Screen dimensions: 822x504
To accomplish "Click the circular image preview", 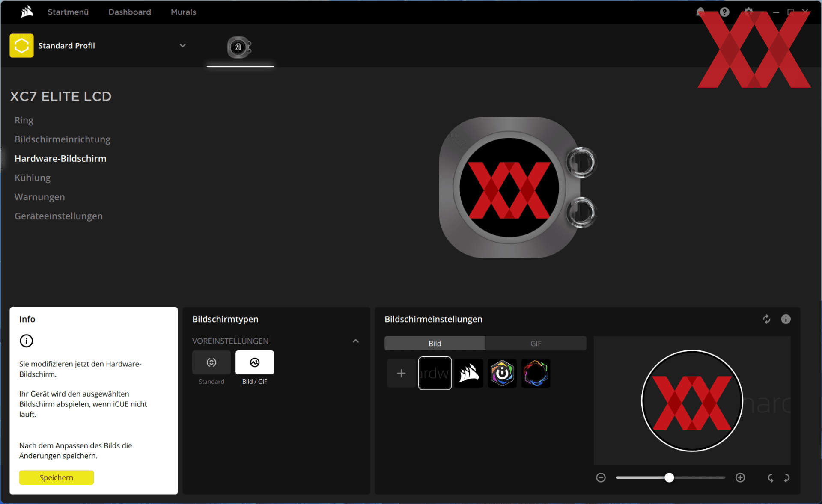I will click(x=692, y=401).
